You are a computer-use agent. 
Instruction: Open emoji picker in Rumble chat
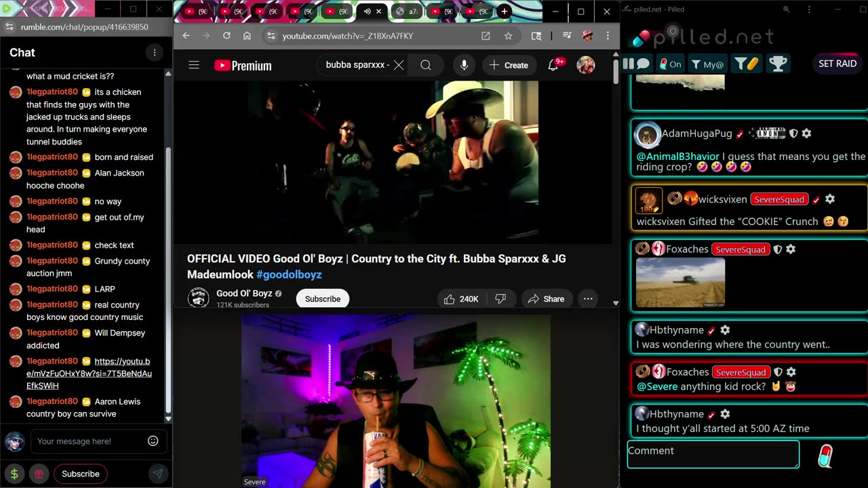[153, 441]
